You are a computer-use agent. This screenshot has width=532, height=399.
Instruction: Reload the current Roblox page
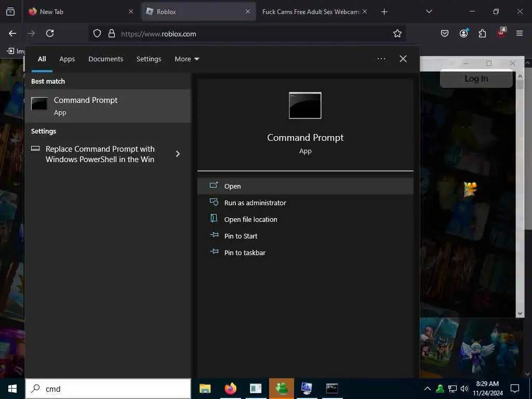click(50, 33)
